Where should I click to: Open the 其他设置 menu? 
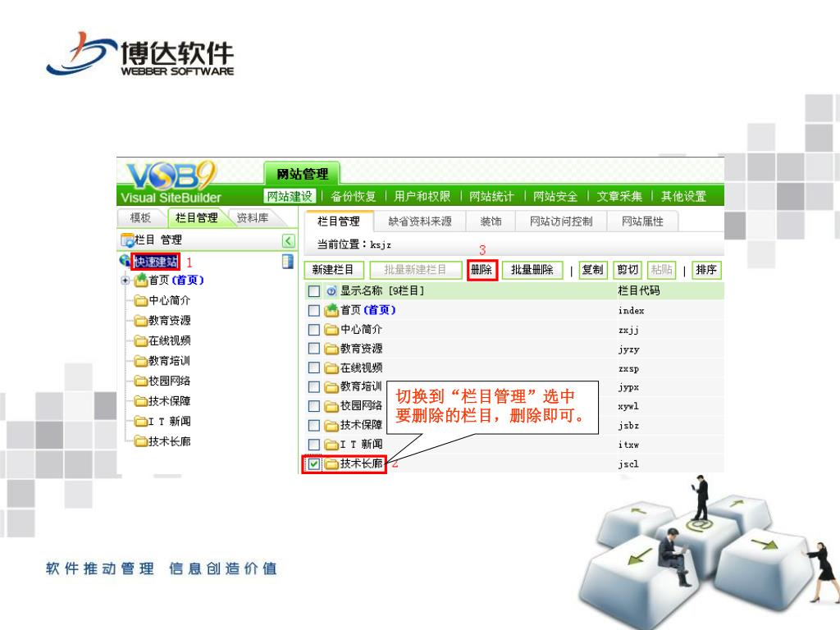(683, 196)
